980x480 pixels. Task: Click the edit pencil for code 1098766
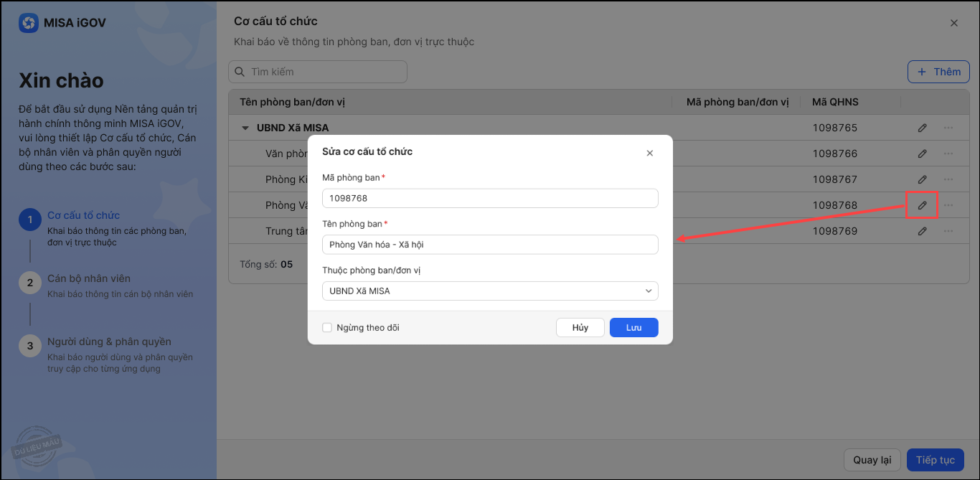(923, 154)
